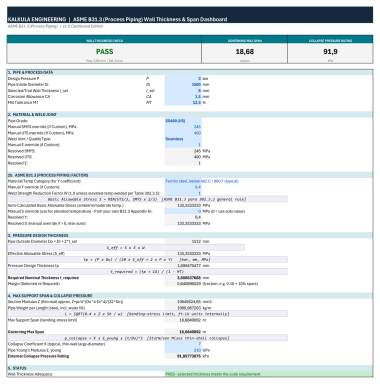Select the Design Pressure P input cell

(183, 78)
